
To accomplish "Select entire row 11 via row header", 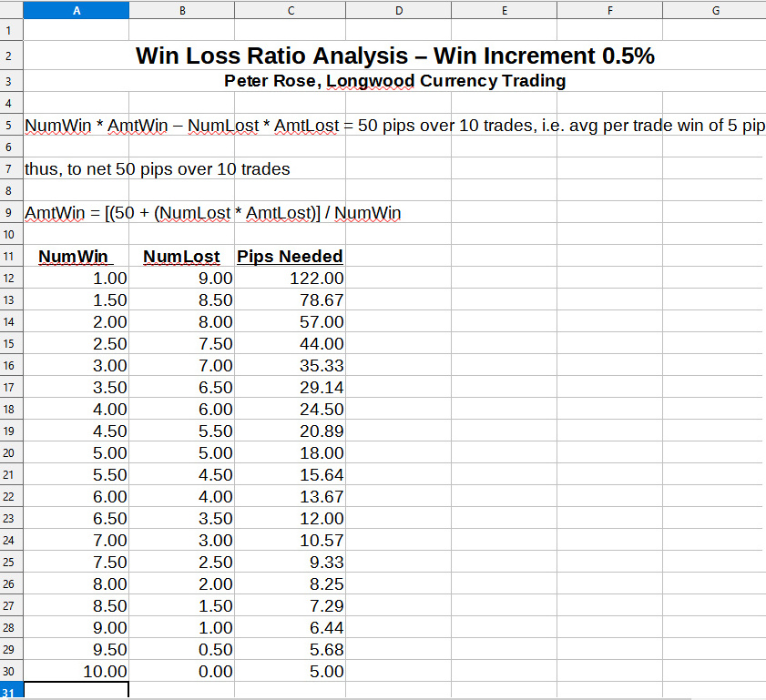I will pyautogui.click(x=10, y=257).
